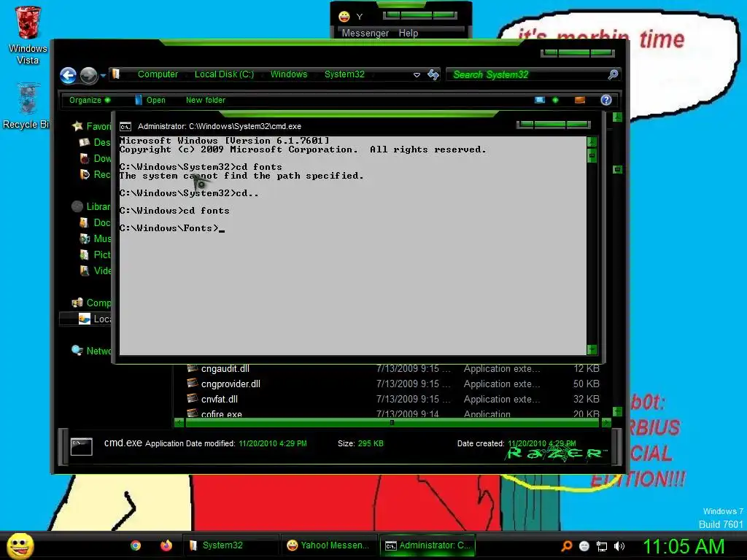Click the file list horizontal scrollbar
The image size is (747, 560).
[392, 422]
